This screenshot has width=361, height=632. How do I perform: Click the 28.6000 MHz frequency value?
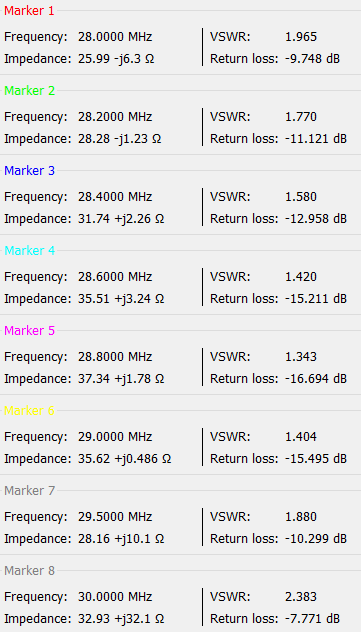click(115, 277)
